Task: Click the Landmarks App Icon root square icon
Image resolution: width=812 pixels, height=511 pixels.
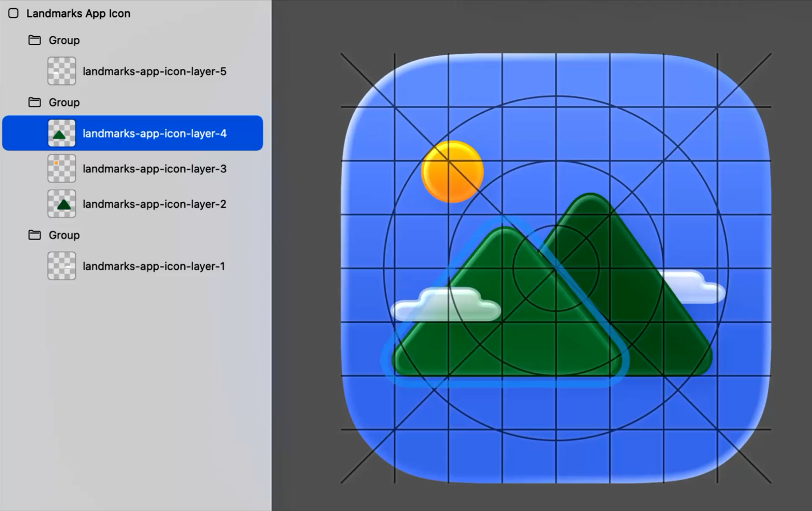Action: tap(13, 13)
